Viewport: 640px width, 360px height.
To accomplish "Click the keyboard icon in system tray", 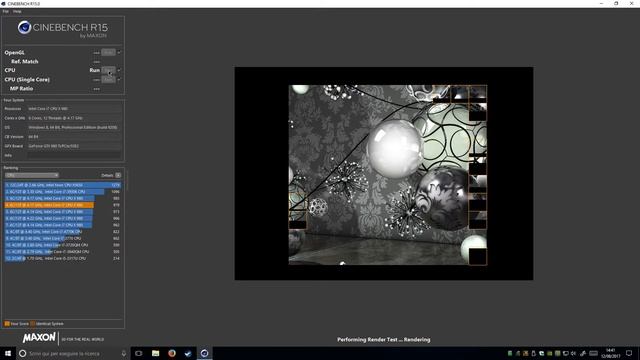I will click(593, 353).
